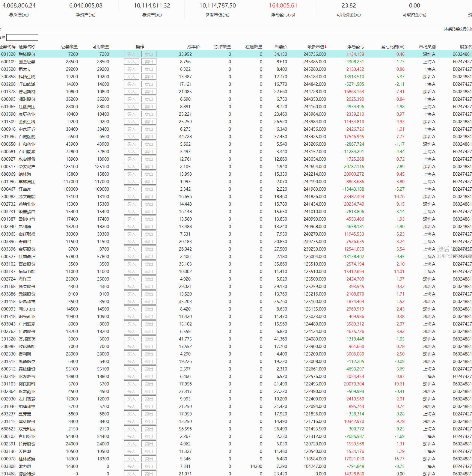Click the red sort arrow beside 最新市值
Image resolution: width=472 pixels, height=476 pixels.
pos(326,46)
